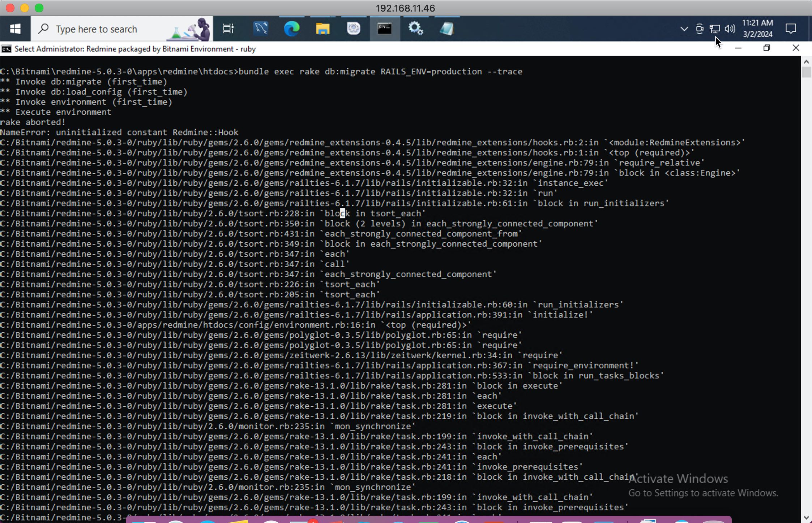This screenshot has height=523, width=812.
Task: Click the 'Type here to search' box
Action: point(122,29)
